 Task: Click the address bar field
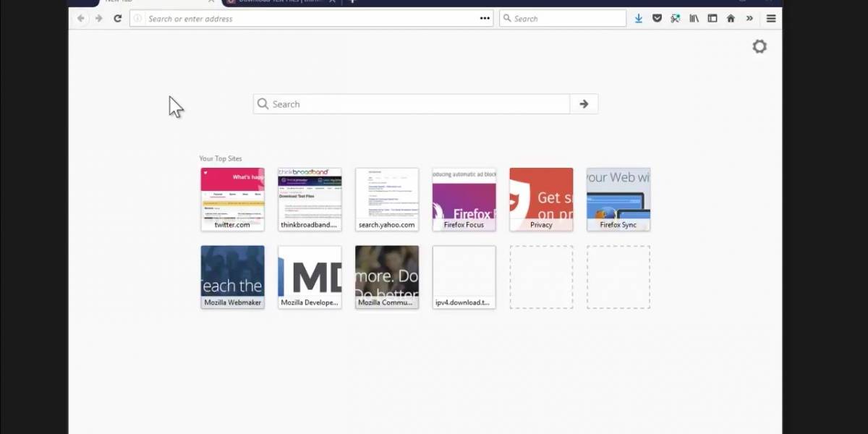pos(311,19)
